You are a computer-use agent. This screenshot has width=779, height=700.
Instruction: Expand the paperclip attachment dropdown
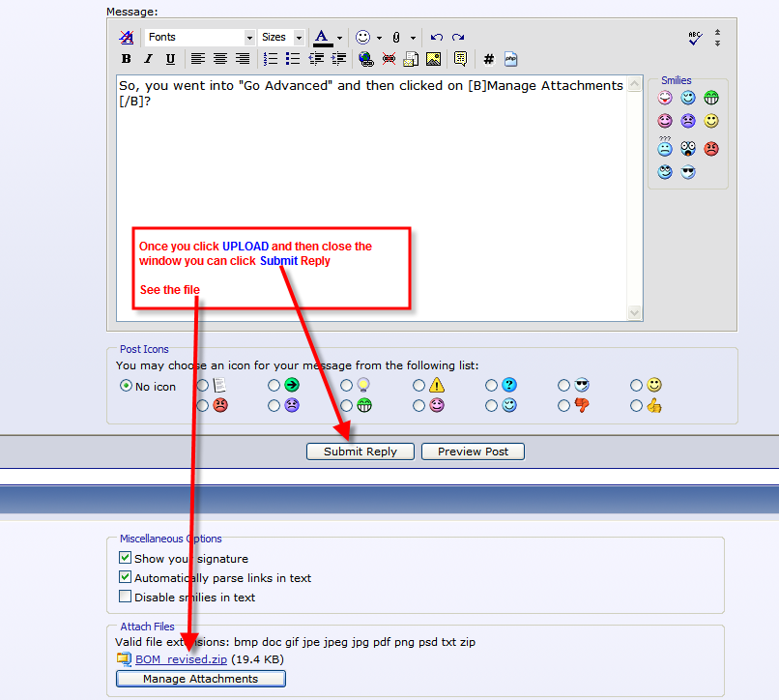point(411,37)
